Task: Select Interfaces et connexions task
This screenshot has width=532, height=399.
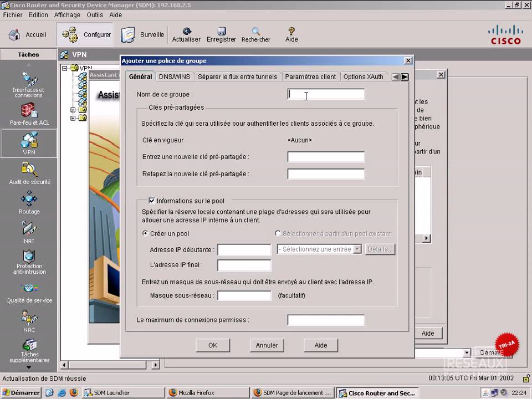Action: (28, 84)
